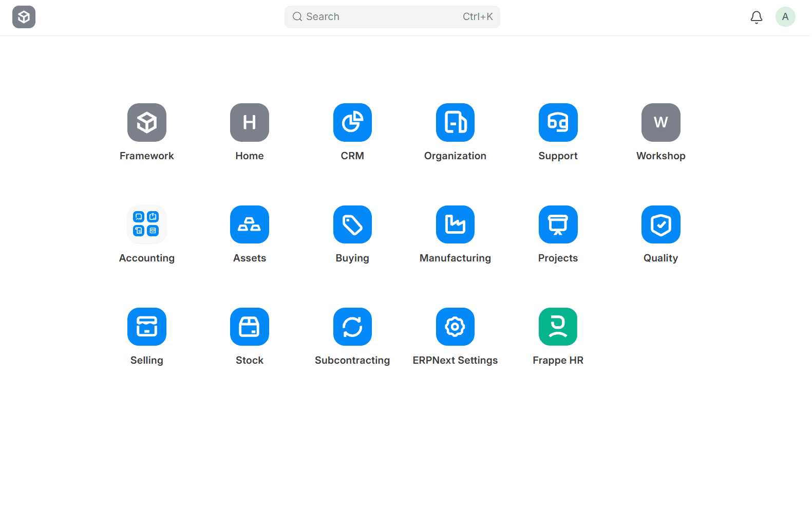
Task: Open the Support headset icon
Action: coord(558,122)
